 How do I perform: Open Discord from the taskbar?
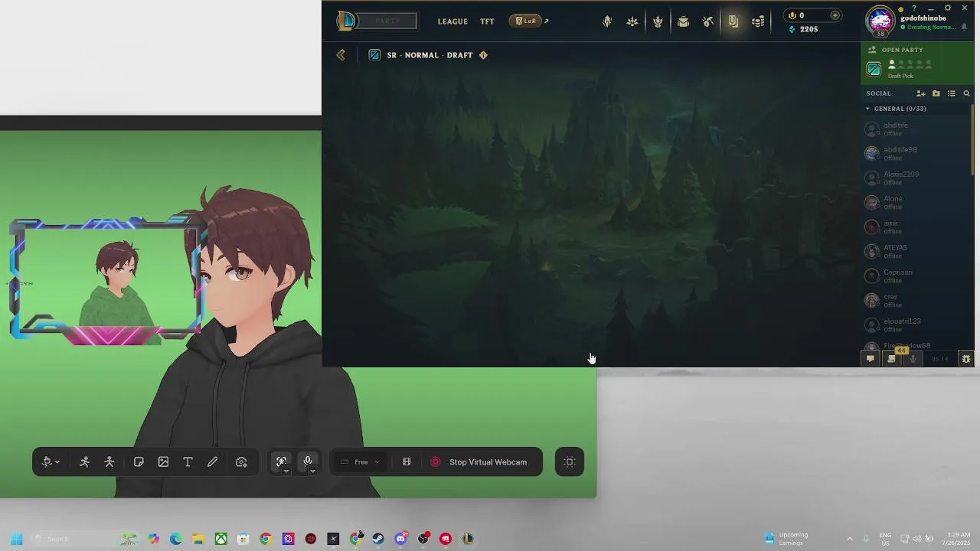coord(400,539)
